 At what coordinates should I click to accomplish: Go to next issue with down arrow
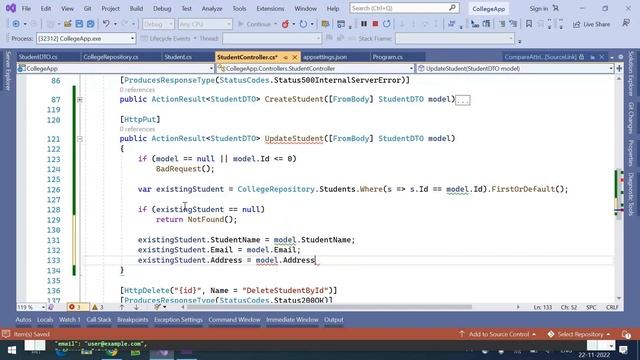click(x=136, y=307)
